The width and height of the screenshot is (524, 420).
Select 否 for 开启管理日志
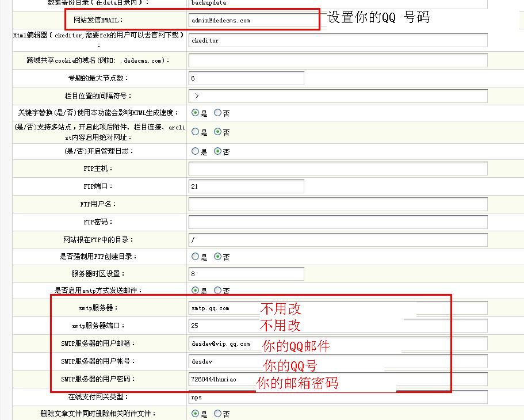pos(219,151)
